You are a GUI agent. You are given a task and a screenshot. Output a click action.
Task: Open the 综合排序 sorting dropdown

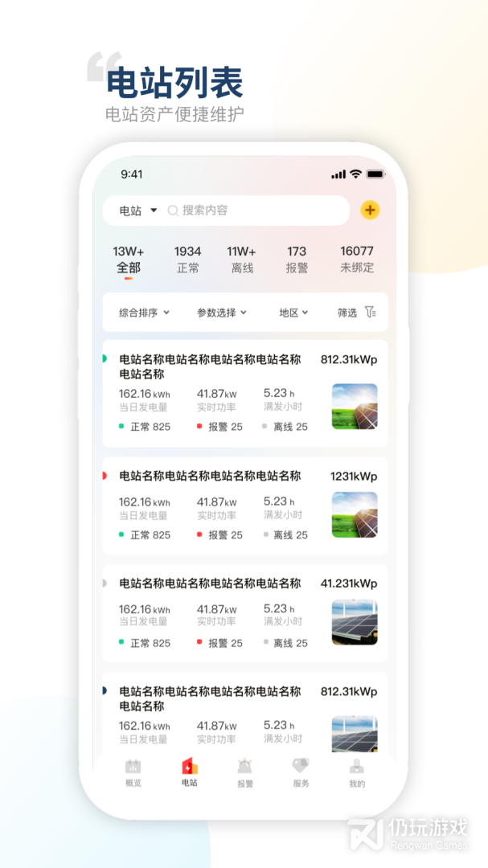pos(144,313)
